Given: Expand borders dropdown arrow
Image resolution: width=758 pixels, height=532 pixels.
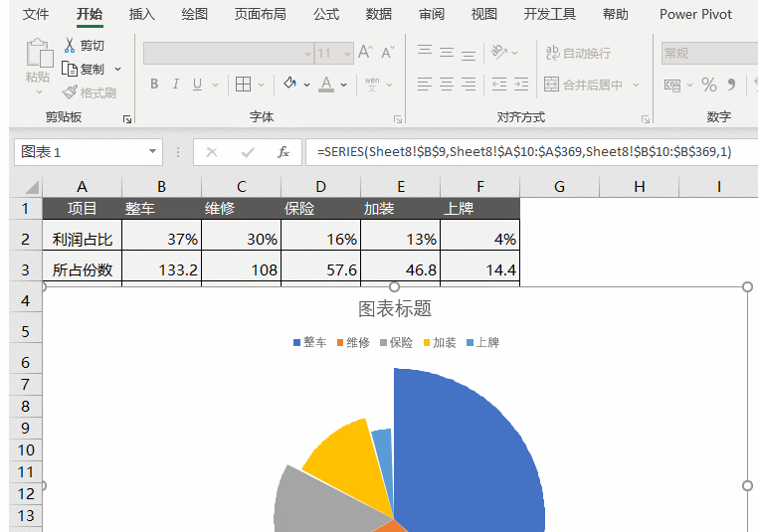Looking at the screenshot, I should point(261,86).
